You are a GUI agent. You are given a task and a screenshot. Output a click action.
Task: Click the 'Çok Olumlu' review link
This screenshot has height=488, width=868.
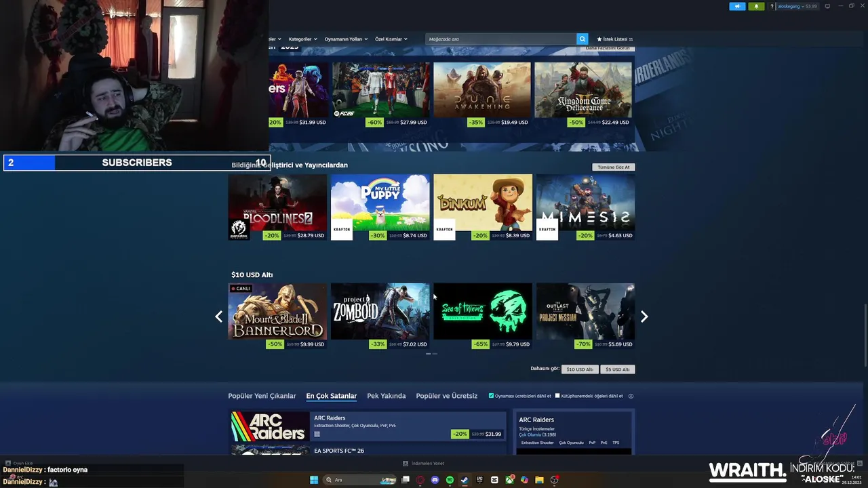coord(530,434)
